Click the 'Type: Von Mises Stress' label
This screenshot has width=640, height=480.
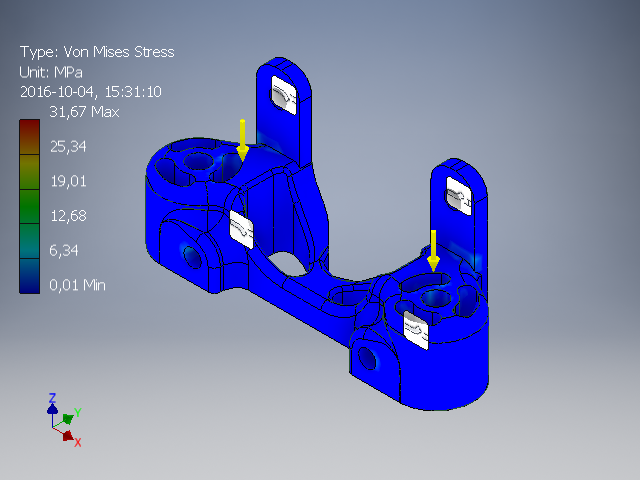click(x=97, y=52)
